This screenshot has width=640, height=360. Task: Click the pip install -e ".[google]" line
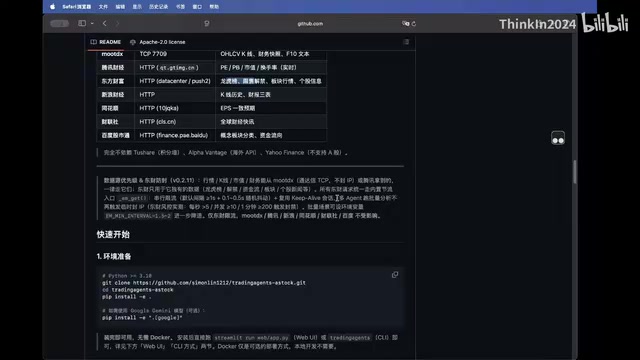pos(142,318)
